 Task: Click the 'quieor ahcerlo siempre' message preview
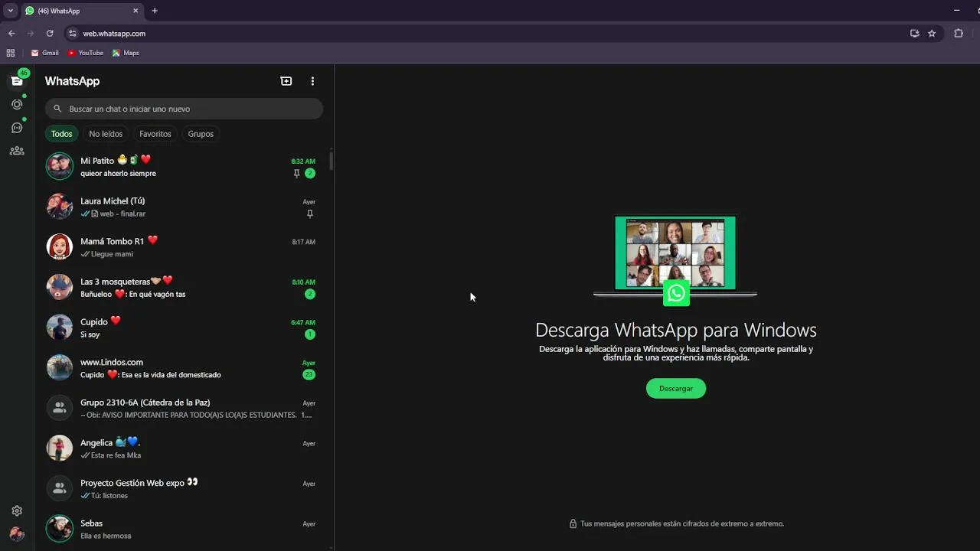click(x=118, y=174)
